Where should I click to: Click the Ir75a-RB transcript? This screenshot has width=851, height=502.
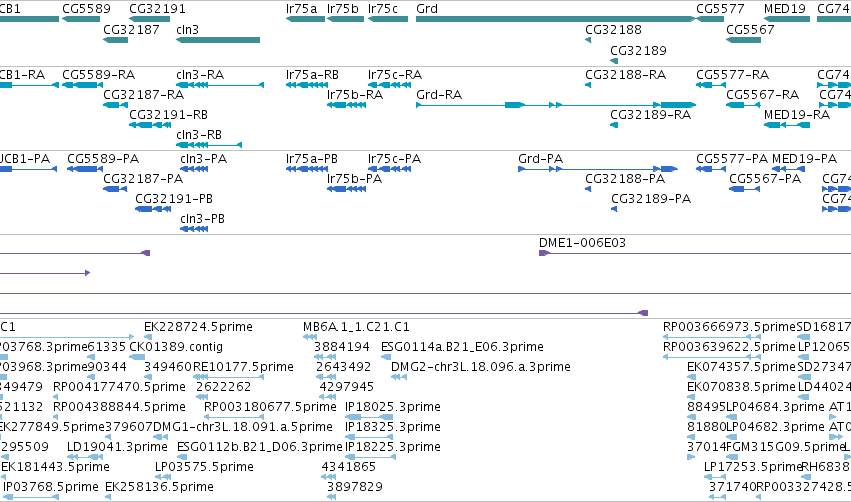click(307, 85)
